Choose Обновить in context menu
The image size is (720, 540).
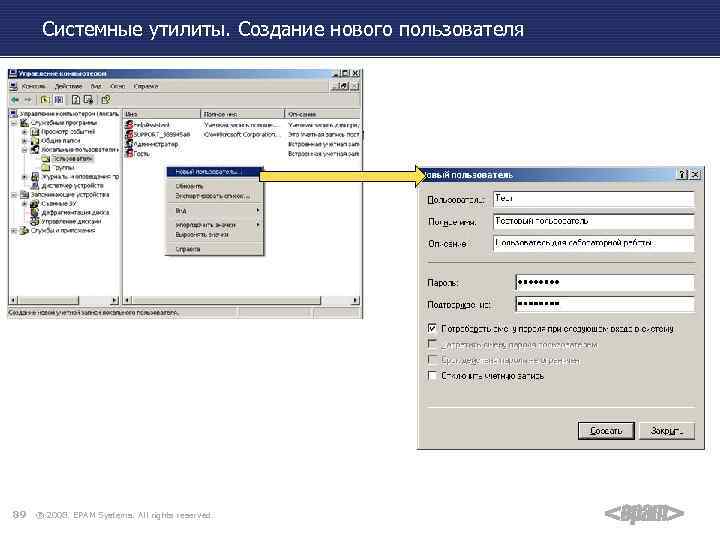[x=214, y=186]
